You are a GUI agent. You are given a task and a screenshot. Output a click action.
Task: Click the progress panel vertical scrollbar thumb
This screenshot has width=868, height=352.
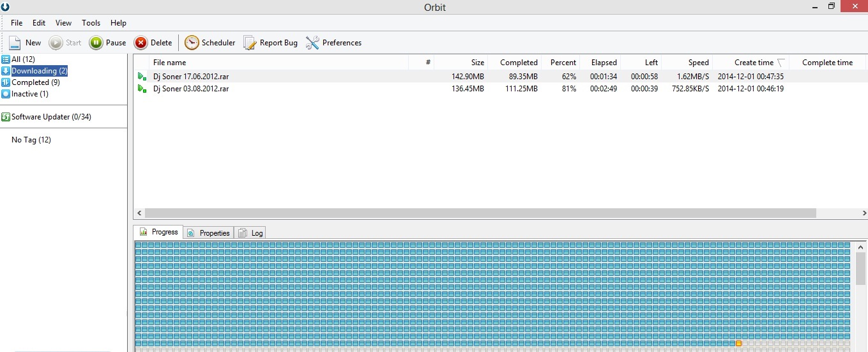click(861, 268)
